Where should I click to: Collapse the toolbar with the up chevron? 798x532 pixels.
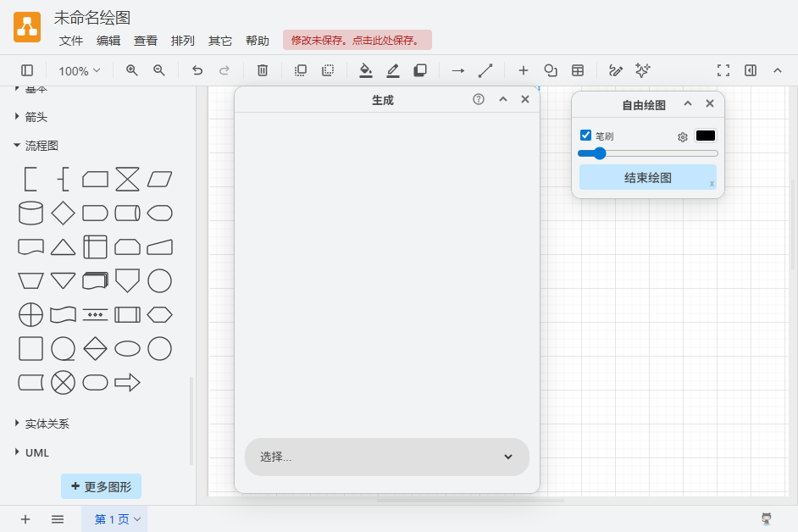tap(778, 70)
